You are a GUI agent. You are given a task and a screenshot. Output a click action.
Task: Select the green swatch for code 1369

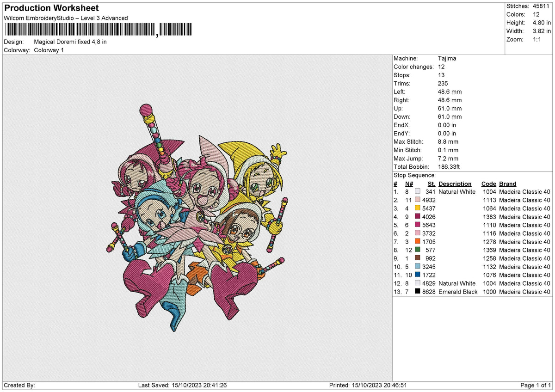tap(418, 250)
